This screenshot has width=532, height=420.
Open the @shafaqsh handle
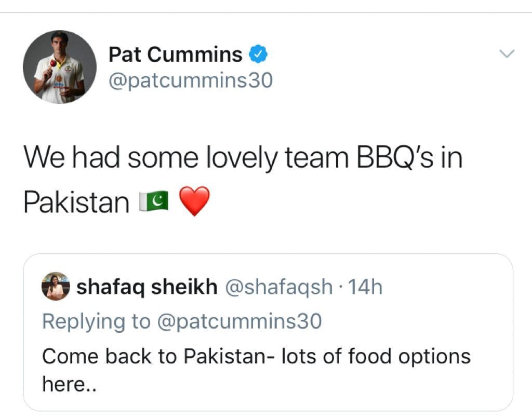coord(278,287)
